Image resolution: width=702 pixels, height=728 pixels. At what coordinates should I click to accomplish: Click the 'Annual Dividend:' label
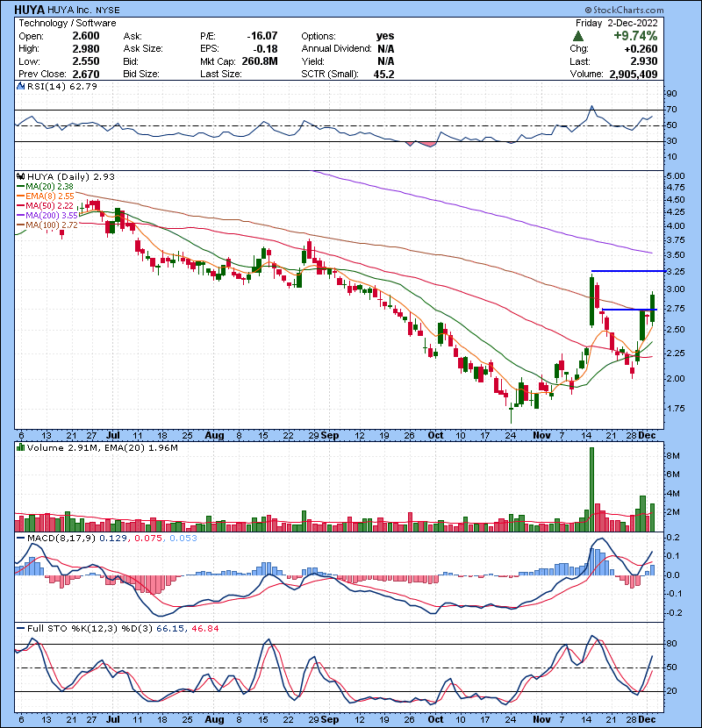(336, 49)
